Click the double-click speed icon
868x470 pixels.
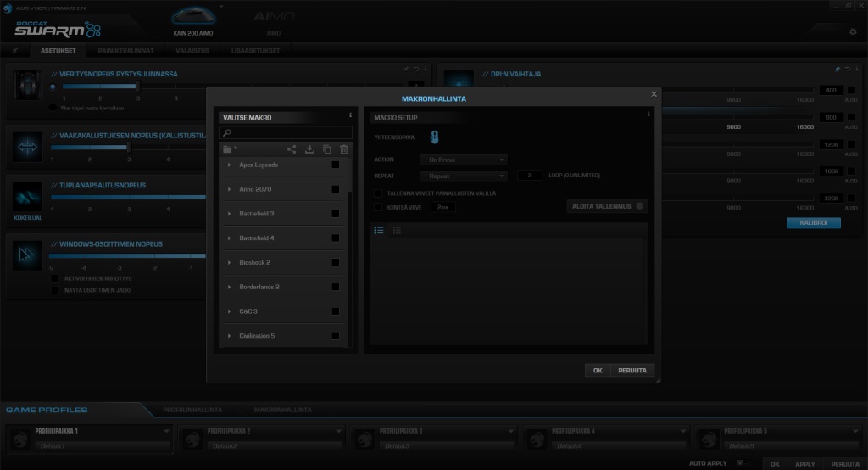point(27,197)
